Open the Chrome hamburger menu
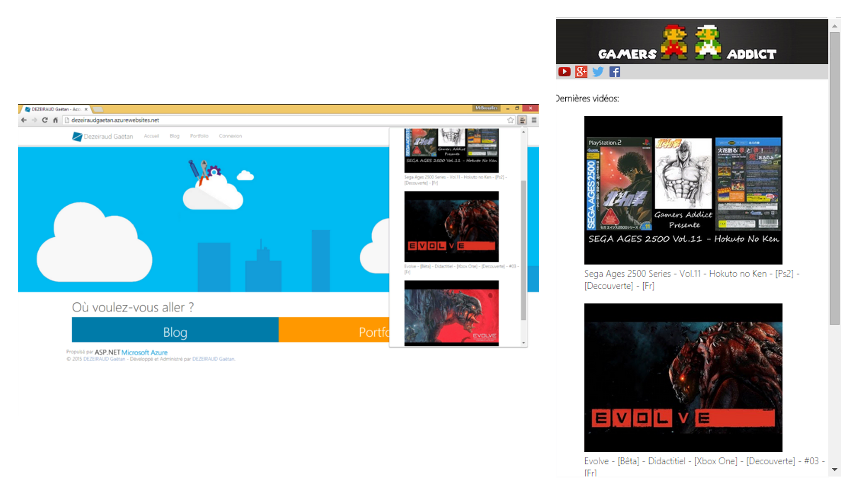860x498 pixels. point(534,119)
